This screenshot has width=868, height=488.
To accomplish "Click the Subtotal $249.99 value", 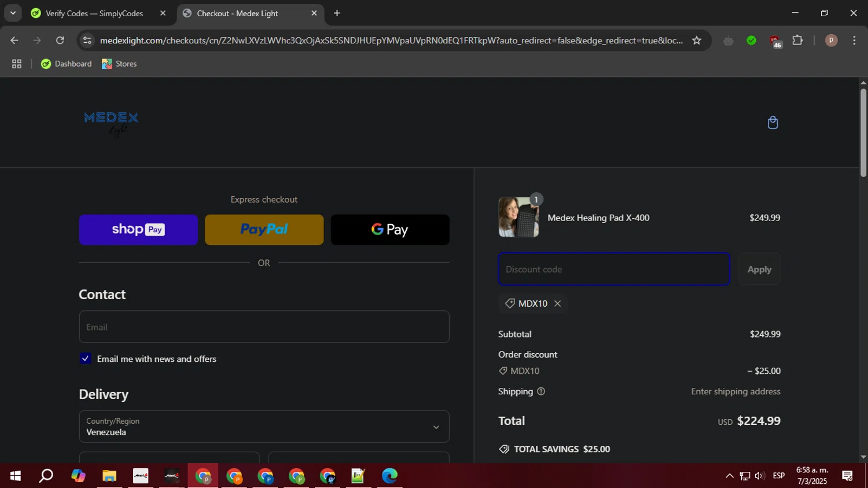I will 765,334.
